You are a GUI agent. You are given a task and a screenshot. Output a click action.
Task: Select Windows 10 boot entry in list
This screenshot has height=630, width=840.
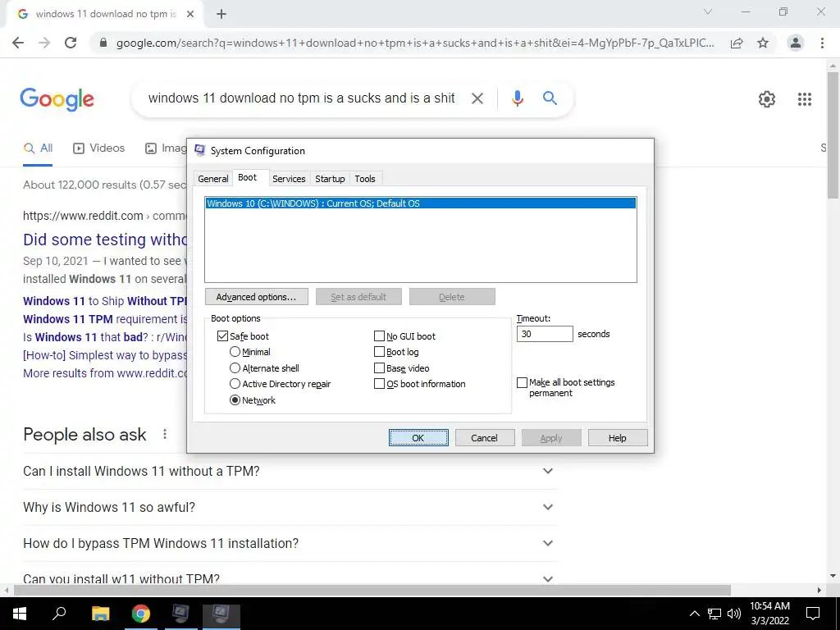[x=421, y=203]
